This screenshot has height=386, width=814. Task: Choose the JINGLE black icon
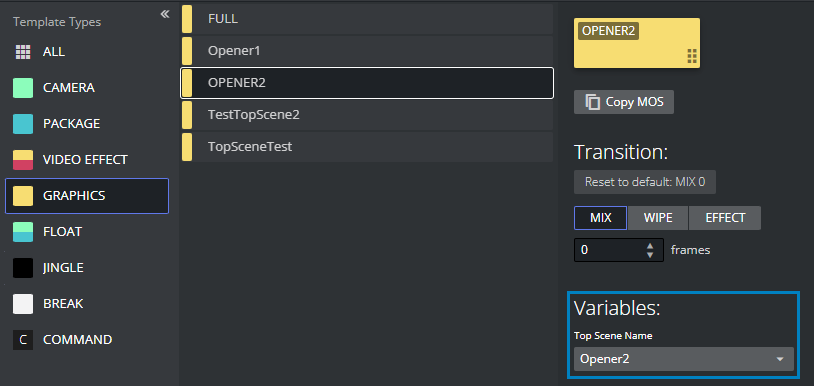point(23,268)
